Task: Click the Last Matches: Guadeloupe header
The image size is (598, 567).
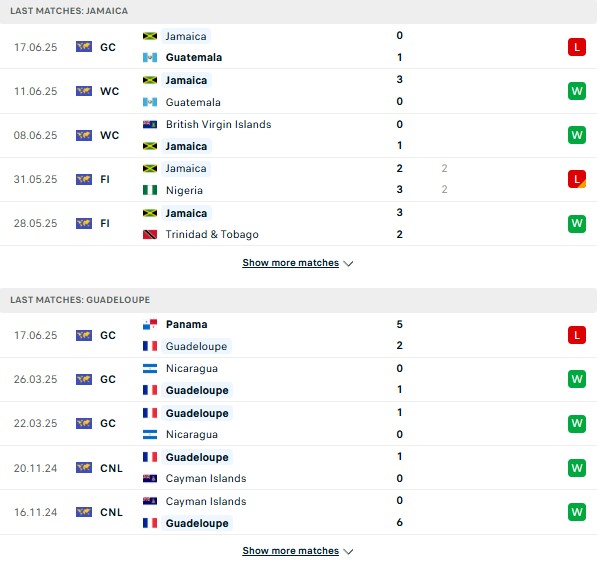Action: [x=80, y=300]
